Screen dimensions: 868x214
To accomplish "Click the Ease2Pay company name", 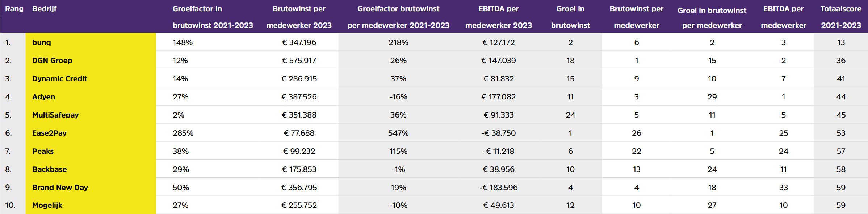I will [50, 133].
